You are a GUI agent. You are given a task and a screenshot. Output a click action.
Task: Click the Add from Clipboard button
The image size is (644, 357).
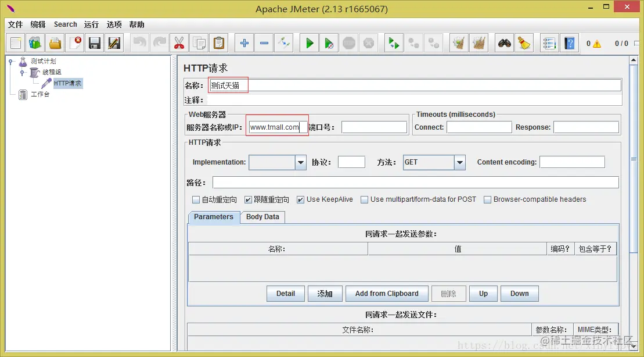pyautogui.click(x=387, y=294)
